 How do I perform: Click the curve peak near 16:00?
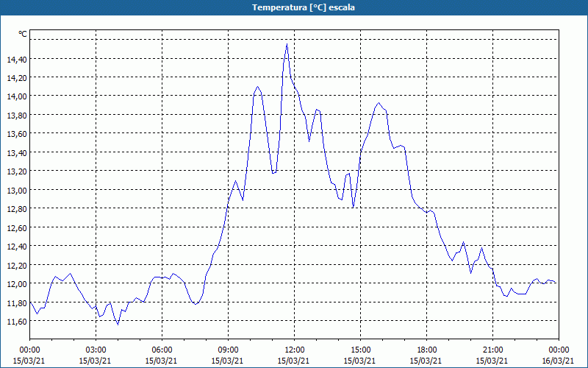379,103
